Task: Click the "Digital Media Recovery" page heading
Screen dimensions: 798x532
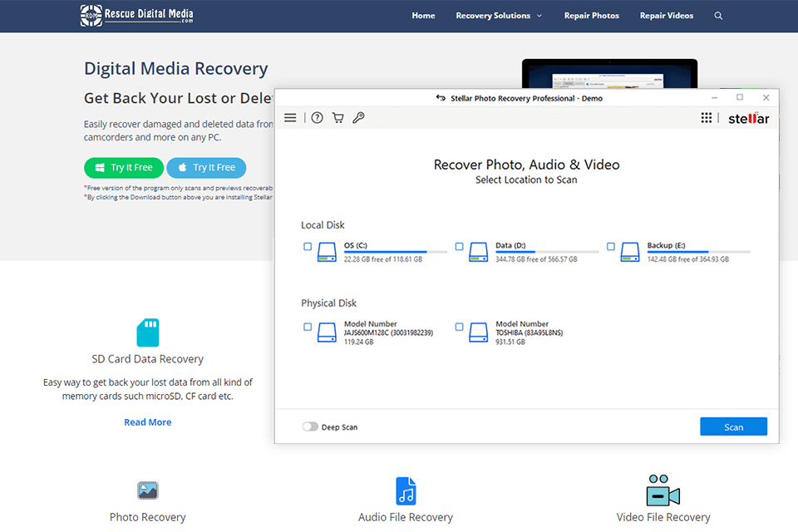Action: point(176,68)
